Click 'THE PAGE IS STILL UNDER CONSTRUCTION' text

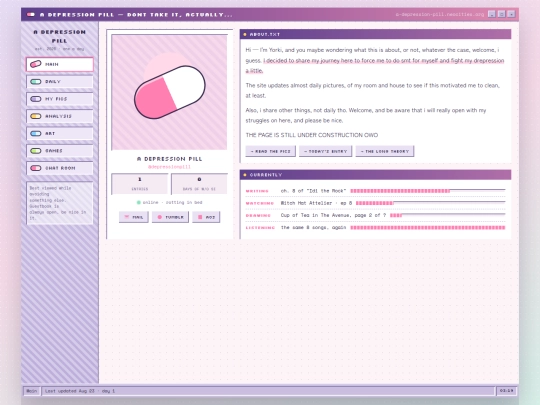(312, 135)
